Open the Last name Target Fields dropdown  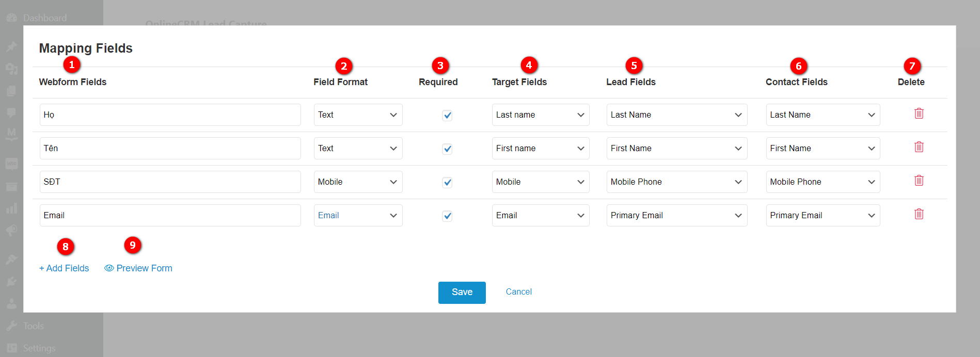click(541, 115)
